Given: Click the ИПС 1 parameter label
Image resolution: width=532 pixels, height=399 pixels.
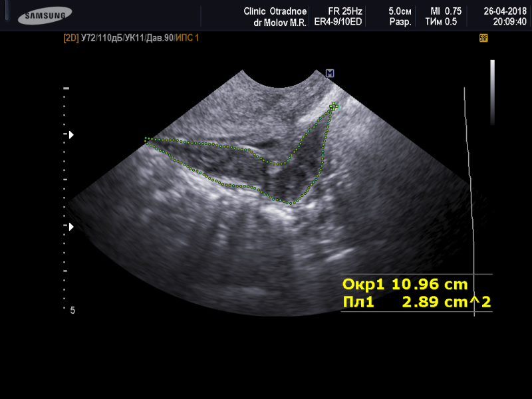Looking at the screenshot, I should 187,38.
